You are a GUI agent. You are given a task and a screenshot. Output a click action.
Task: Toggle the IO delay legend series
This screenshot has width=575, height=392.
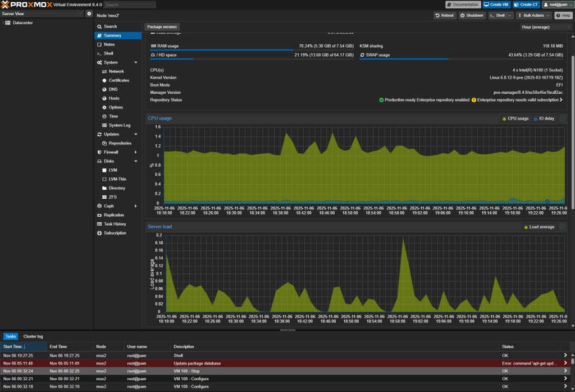coord(544,118)
